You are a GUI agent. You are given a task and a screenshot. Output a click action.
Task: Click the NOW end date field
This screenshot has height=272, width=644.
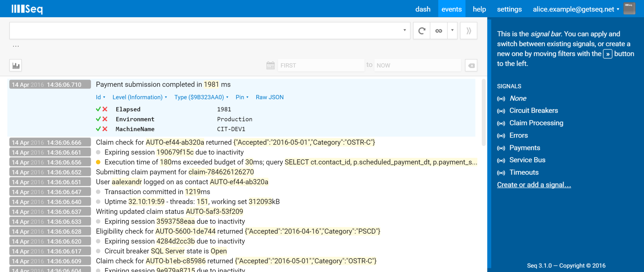click(418, 66)
